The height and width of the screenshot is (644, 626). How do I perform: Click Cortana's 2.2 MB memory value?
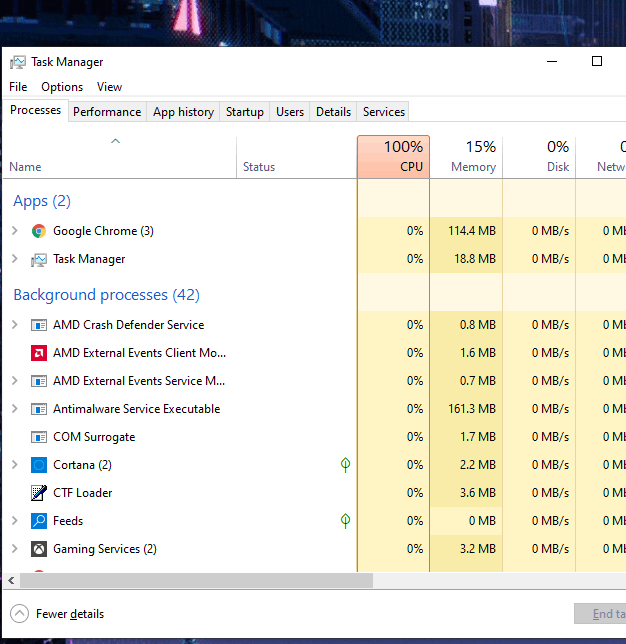[x=478, y=465]
